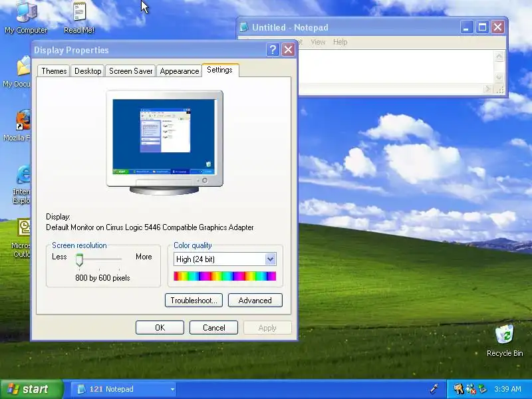Click Cancel in Display Properties
The width and height of the screenshot is (532, 399).
(213, 327)
